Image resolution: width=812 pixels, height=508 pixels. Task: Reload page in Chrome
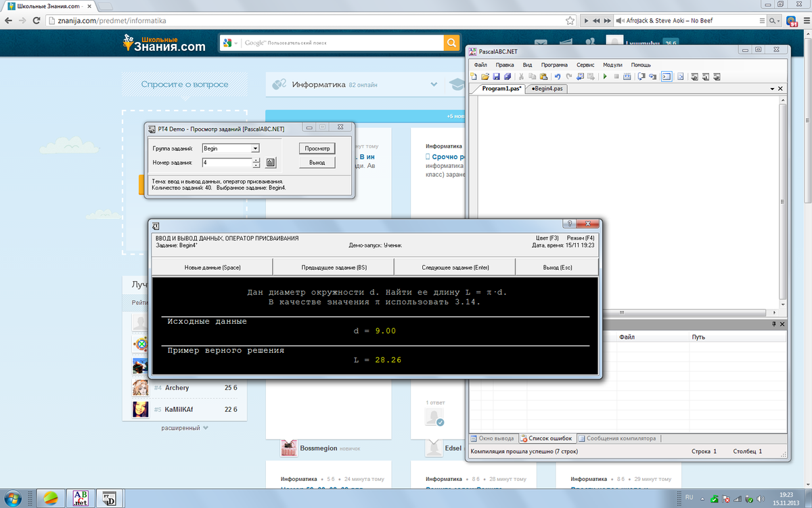click(x=38, y=20)
